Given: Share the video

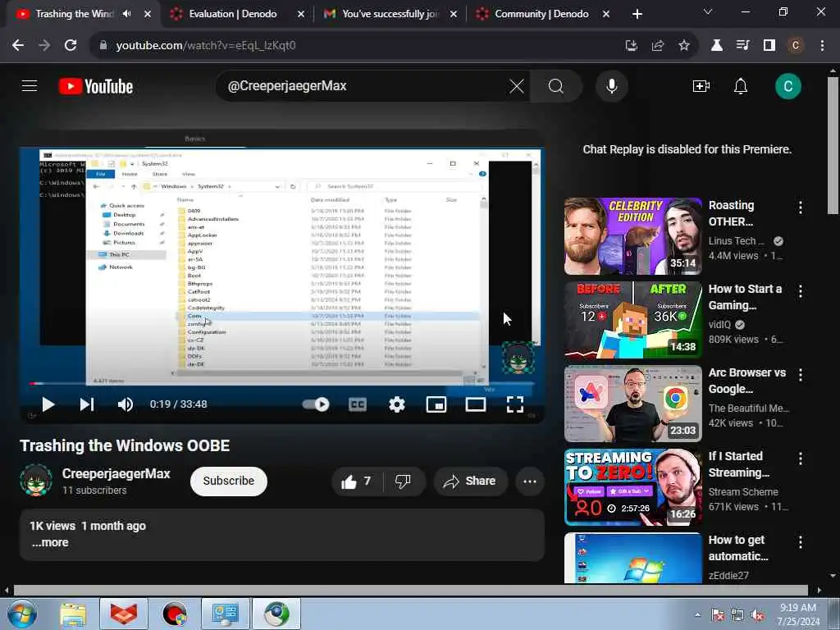Looking at the screenshot, I should (470, 481).
